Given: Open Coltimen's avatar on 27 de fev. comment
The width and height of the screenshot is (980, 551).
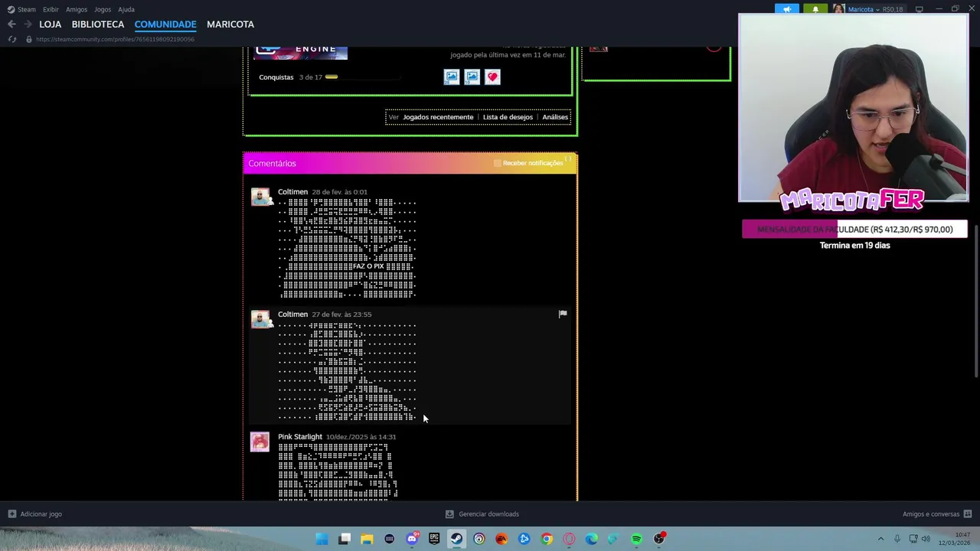Looking at the screenshot, I should (260, 319).
